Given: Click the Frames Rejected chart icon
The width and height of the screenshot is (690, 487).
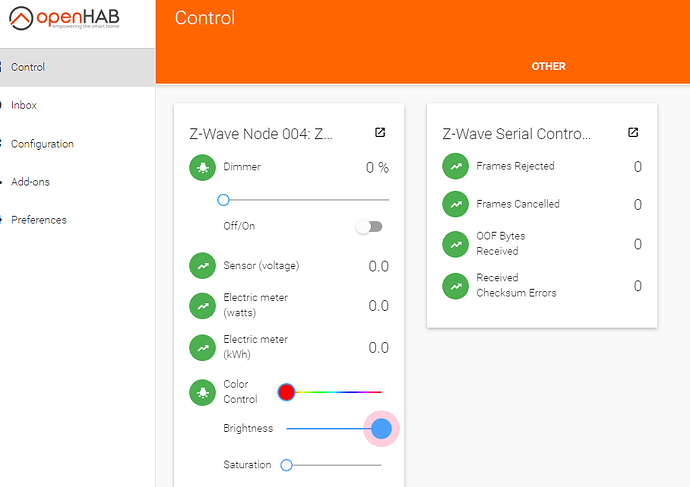Looking at the screenshot, I should 456,167.
